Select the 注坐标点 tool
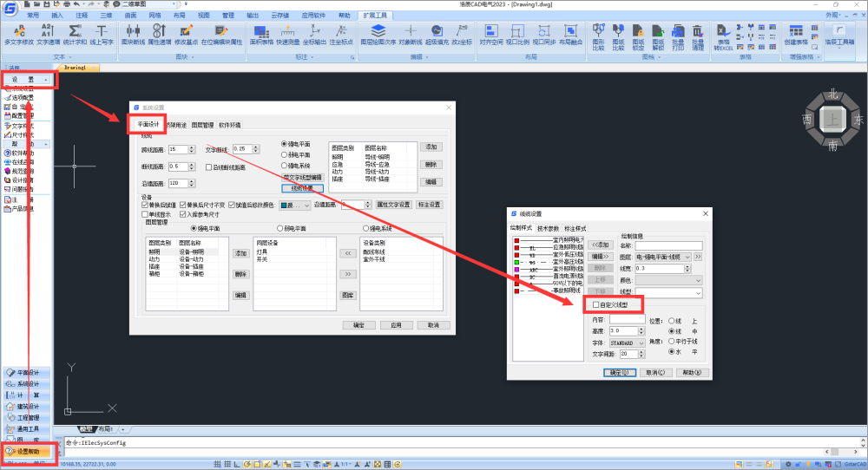The width and height of the screenshot is (868, 470). point(341,35)
